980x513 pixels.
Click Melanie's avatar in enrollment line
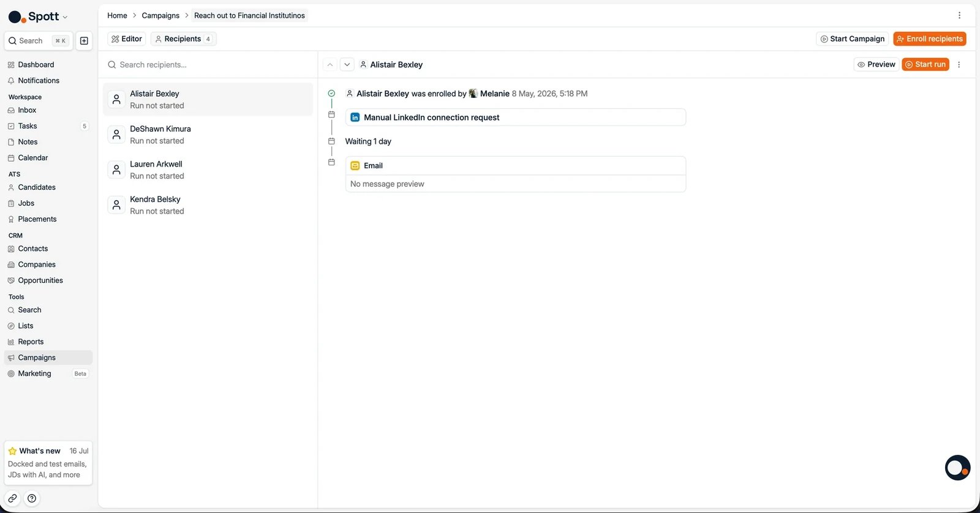click(x=473, y=94)
